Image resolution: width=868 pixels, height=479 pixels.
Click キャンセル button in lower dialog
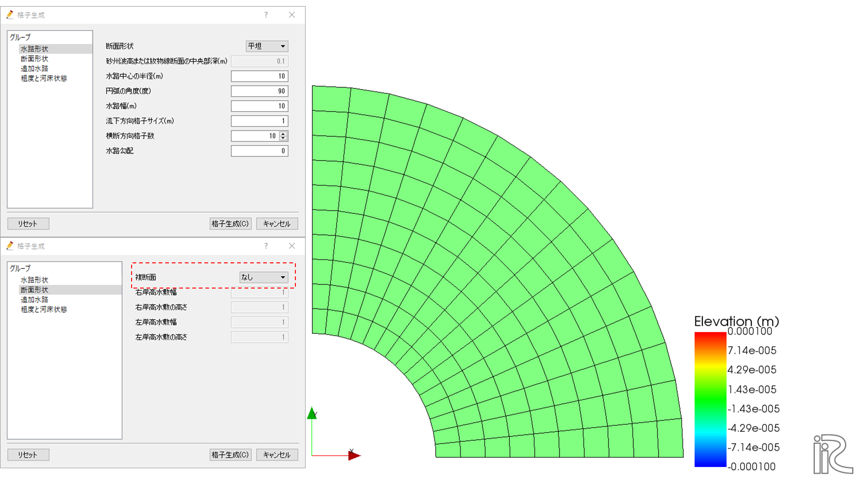point(277,455)
